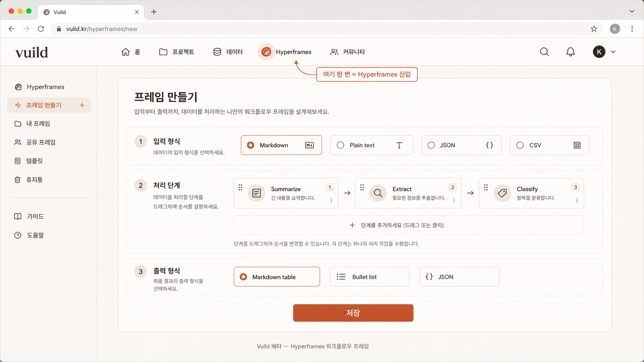Open notifications bell
This screenshot has height=362, width=644.
pyautogui.click(x=570, y=52)
